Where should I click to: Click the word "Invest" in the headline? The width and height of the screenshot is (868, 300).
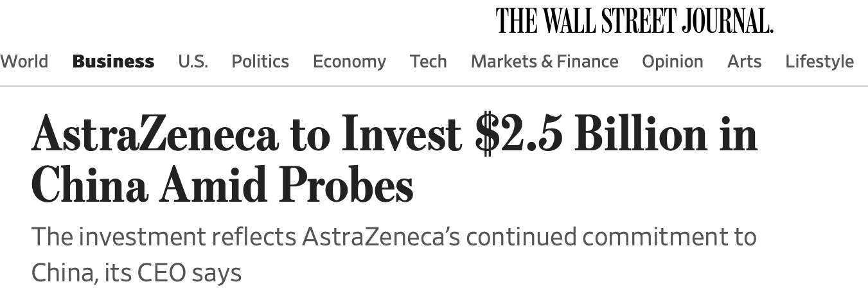(x=402, y=135)
